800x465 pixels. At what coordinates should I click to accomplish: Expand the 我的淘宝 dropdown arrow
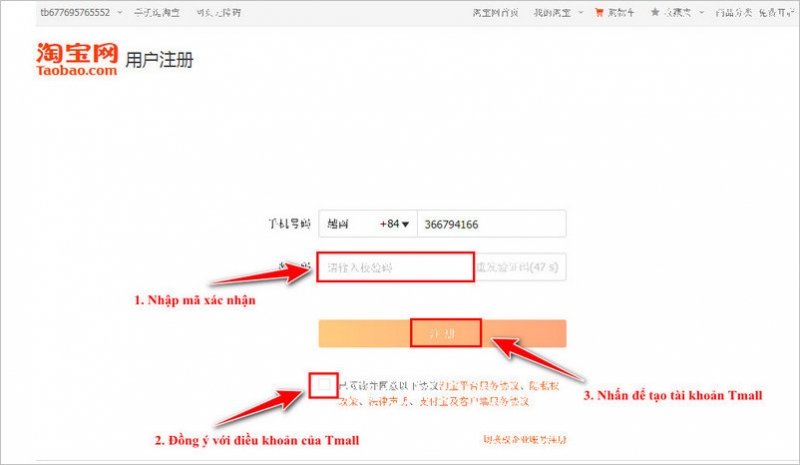coord(581,12)
